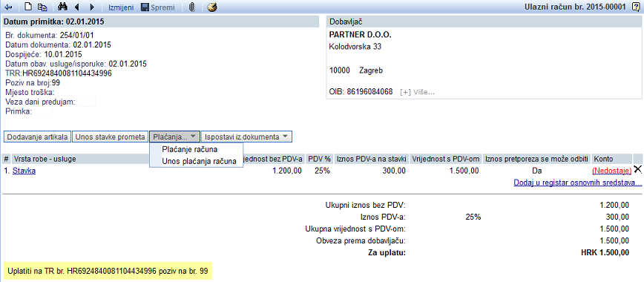
Task: Click the yellow Uplatiti na TR payment note
Action: (108, 271)
